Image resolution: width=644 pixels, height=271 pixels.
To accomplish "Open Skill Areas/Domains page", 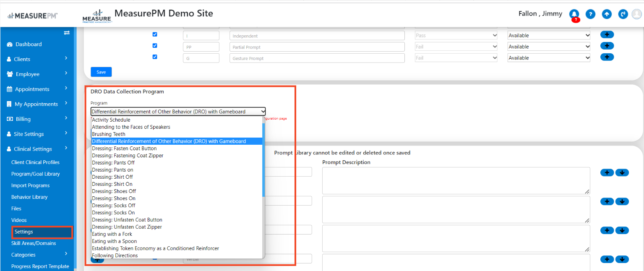I will 34,243.
